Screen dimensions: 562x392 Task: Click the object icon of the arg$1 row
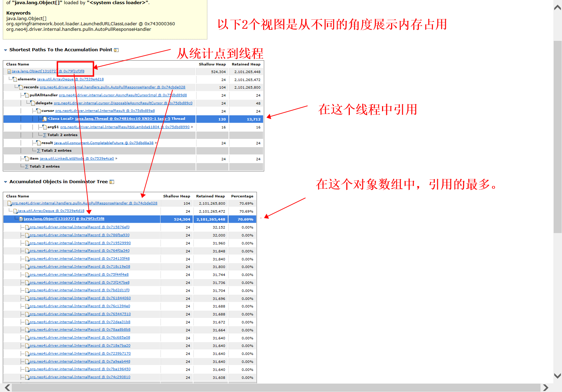coord(44,127)
